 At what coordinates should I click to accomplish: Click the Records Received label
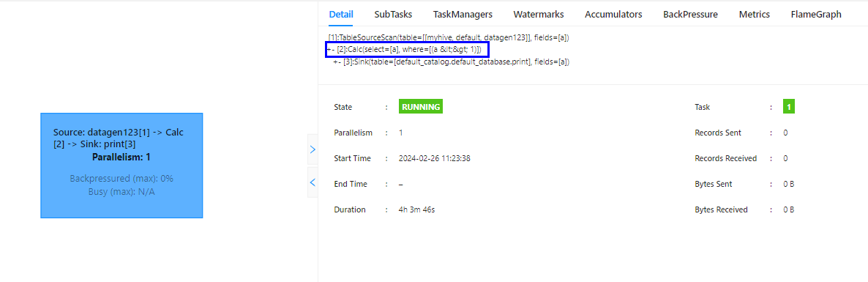pyautogui.click(x=726, y=158)
